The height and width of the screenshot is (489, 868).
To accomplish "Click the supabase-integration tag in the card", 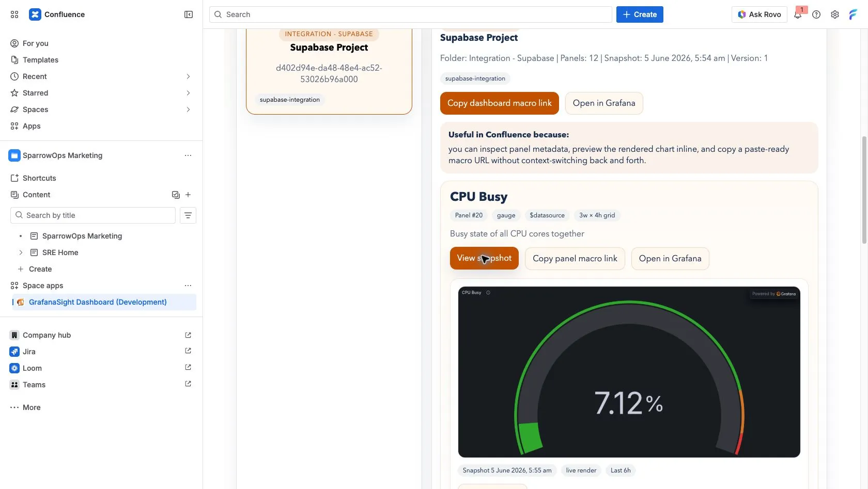I will [x=290, y=100].
